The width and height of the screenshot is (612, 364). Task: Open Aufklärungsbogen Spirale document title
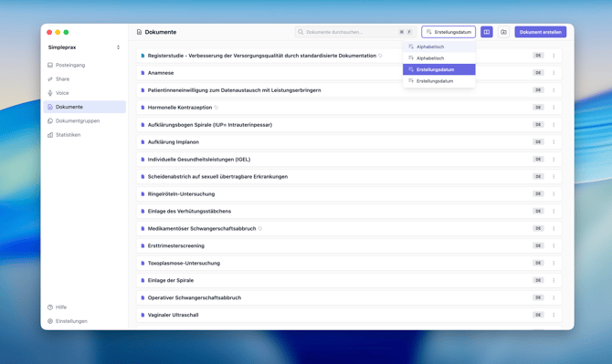click(210, 125)
